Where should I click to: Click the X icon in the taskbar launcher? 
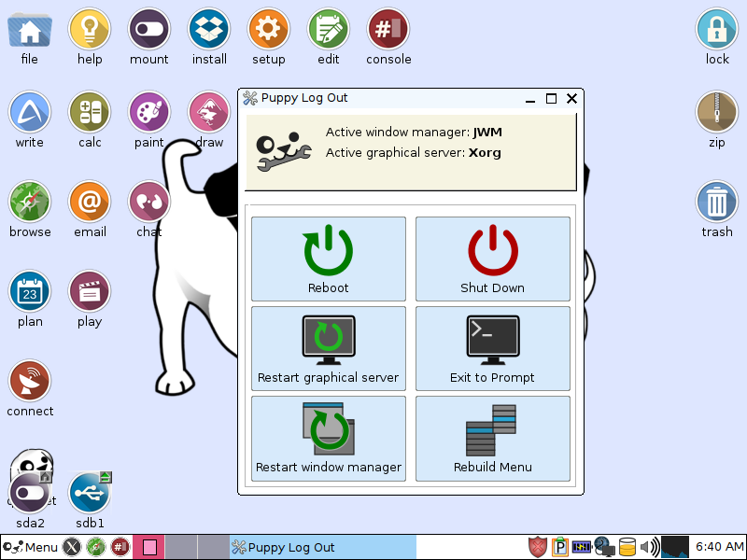tap(72, 547)
